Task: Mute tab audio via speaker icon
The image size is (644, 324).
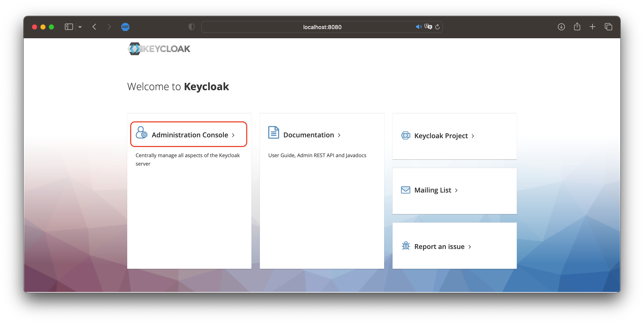Action: click(418, 27)
